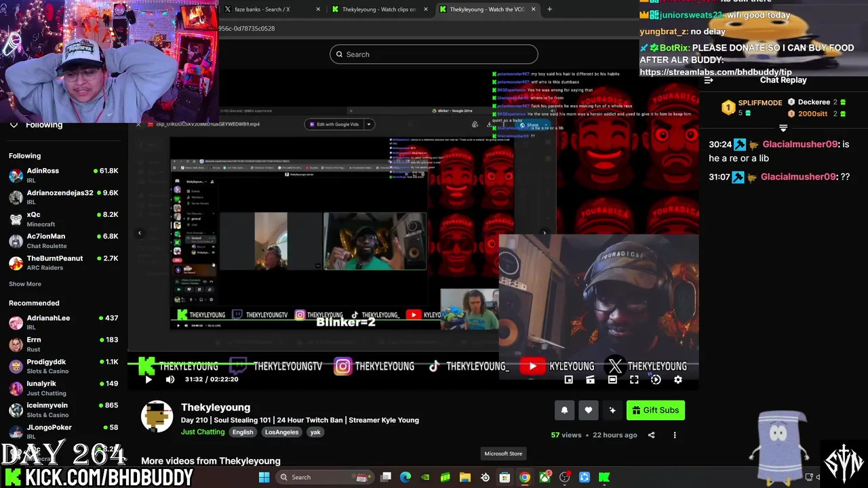Open JLongoPoker recommended channel
The image size is (868, 488).
(x=64, y=431)
